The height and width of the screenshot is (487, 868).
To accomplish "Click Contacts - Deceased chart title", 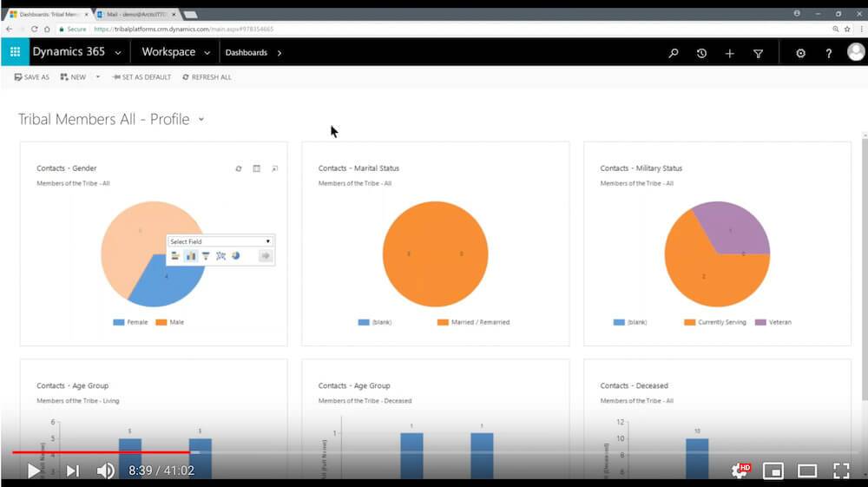I will click(x=634, y=385).
